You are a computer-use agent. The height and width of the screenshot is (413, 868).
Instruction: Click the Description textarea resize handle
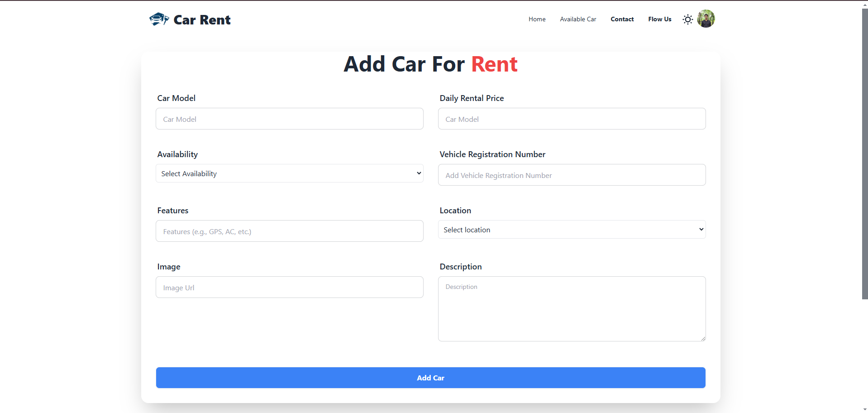pyautogui.click(x=703, y=338)
